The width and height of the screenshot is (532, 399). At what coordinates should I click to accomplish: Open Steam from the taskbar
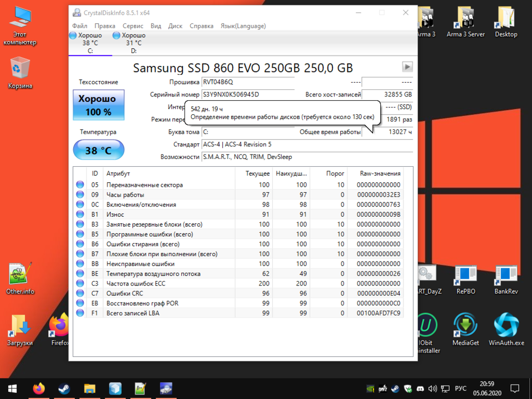(64, 388)
